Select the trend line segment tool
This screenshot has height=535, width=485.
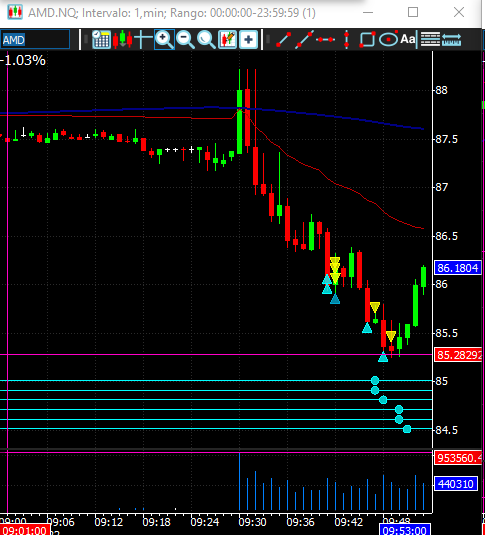pyautogui.click(x=283, y=40)
